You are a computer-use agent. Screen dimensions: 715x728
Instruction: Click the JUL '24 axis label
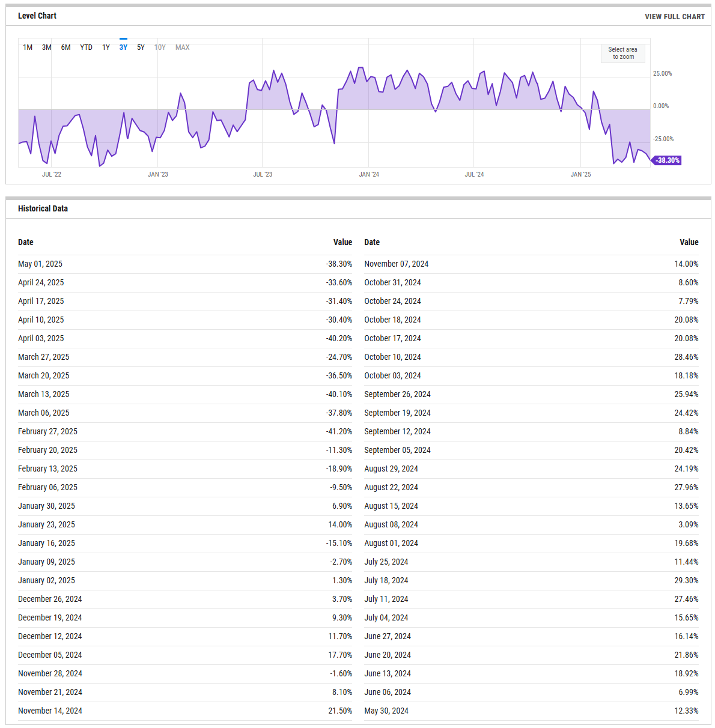click(x=474, y=175)
